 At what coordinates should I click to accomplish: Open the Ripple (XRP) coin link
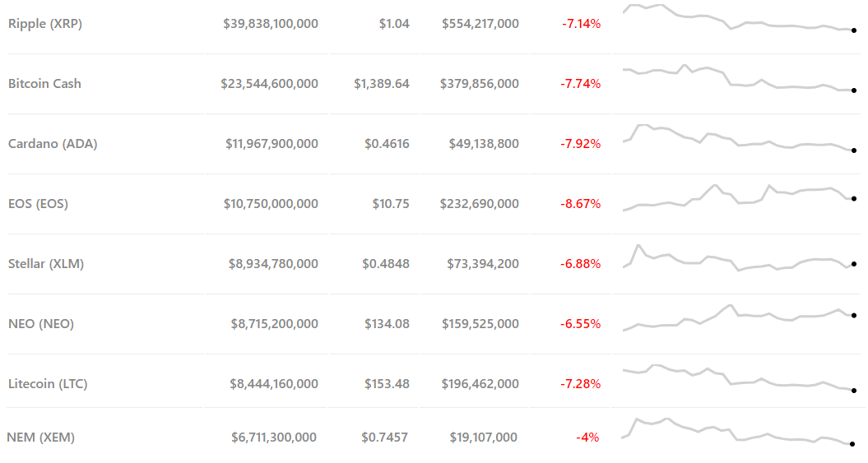pos(45,24)
